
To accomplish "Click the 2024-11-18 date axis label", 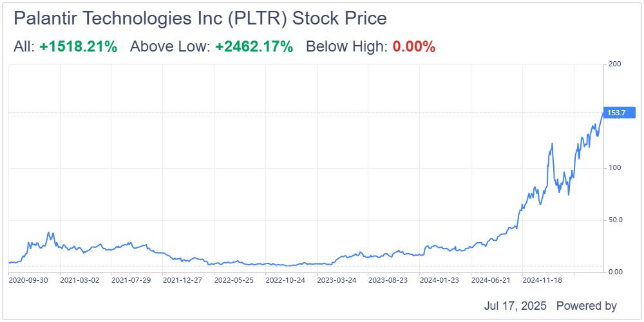I will coord(542,281).
